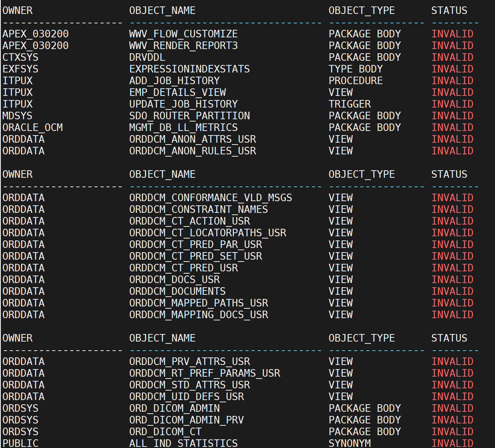
Task: Click the ORDDCM_CT_PRED_PAR_USR object name
Action: [196, 245]
